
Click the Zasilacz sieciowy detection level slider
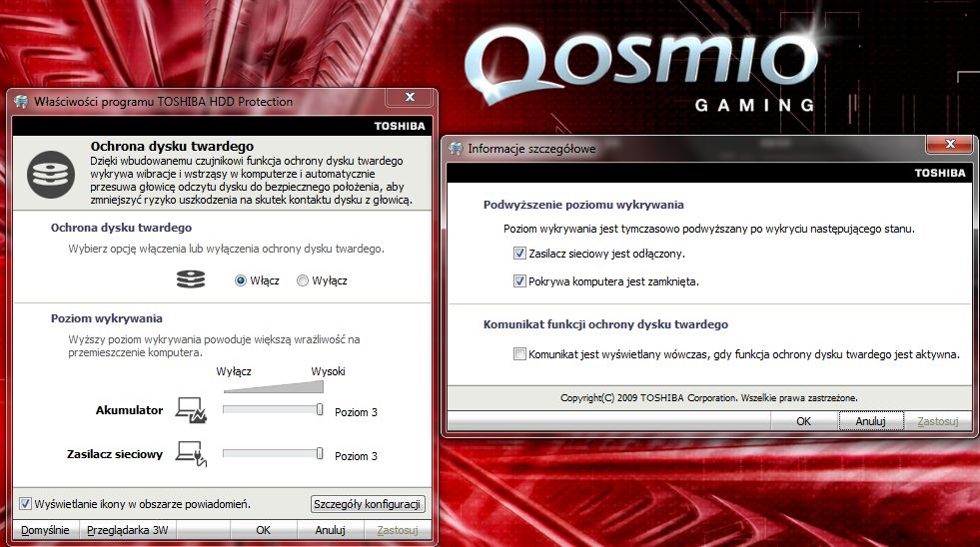click(273, 454)
